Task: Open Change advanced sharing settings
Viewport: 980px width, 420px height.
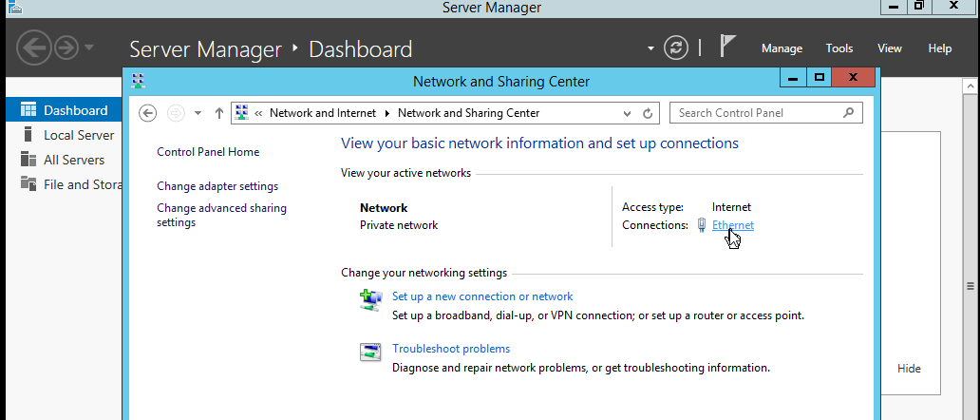Action: (x=221, y=215)
